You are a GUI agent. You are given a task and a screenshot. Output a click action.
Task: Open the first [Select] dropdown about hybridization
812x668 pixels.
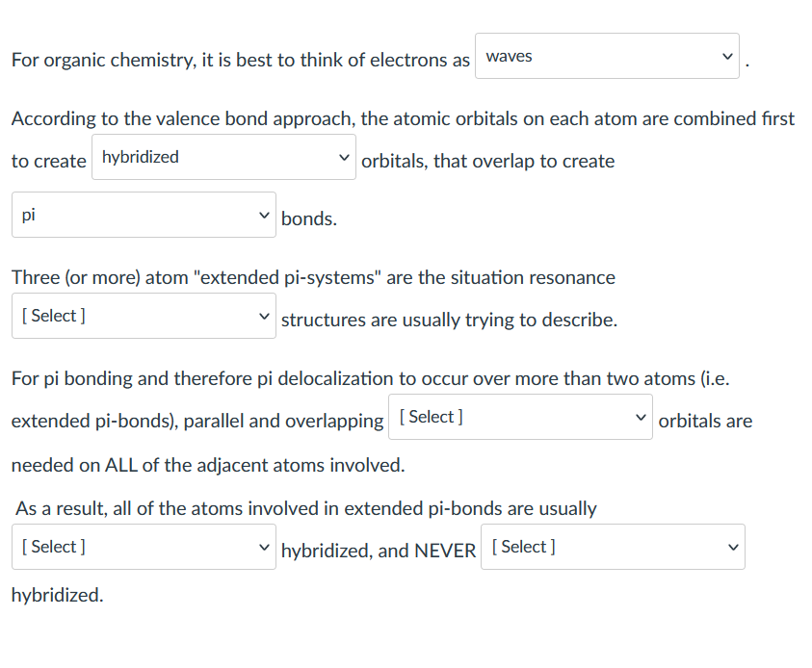(143, 547)
